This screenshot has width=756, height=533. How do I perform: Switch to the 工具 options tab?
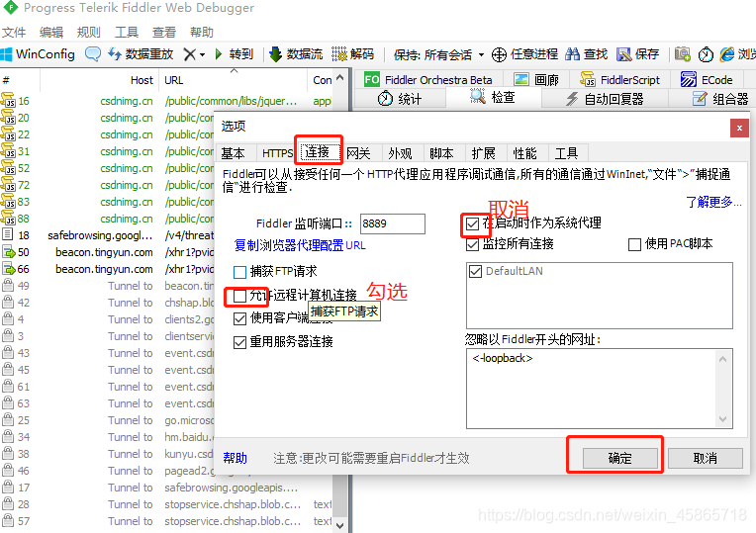click(x=566, y=153)
